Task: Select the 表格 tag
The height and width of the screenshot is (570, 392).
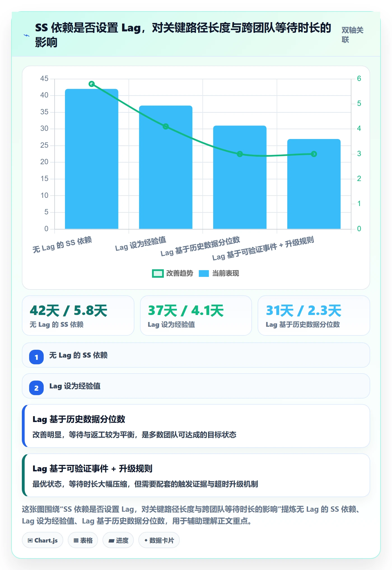Action: click(x=83, y=540)
